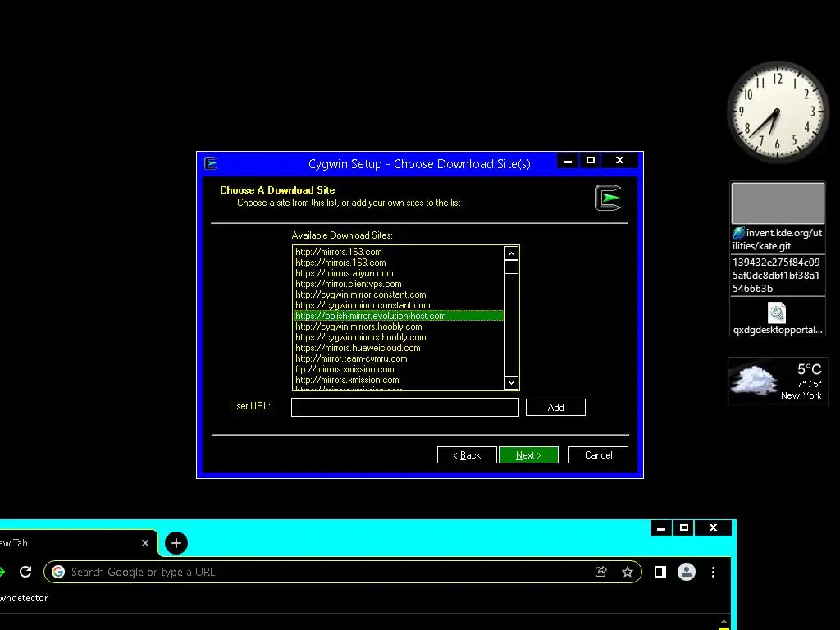Click the Chrome address bar search field
Image resolution: width=840 pixels, height=630 pixels.
click(x=343, y=572)
